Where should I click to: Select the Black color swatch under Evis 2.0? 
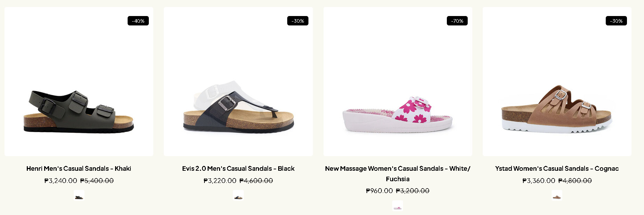238,195
